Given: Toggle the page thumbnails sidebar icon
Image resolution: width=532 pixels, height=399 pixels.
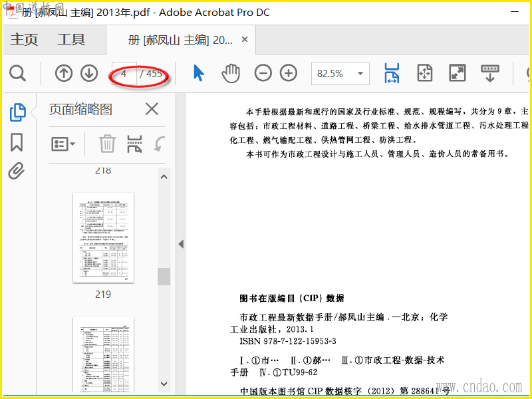Looking at the screenshot, I should pos(18,112).
